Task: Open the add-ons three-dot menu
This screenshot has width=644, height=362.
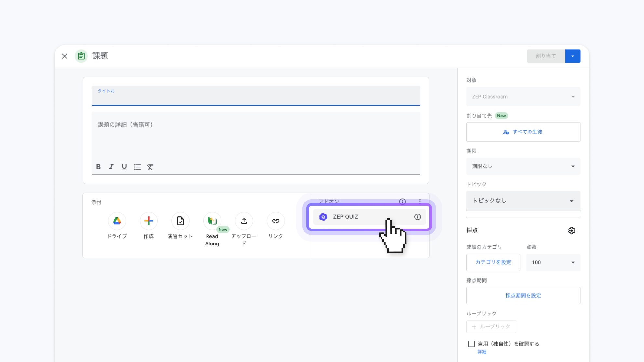Action: coord(420,202)
